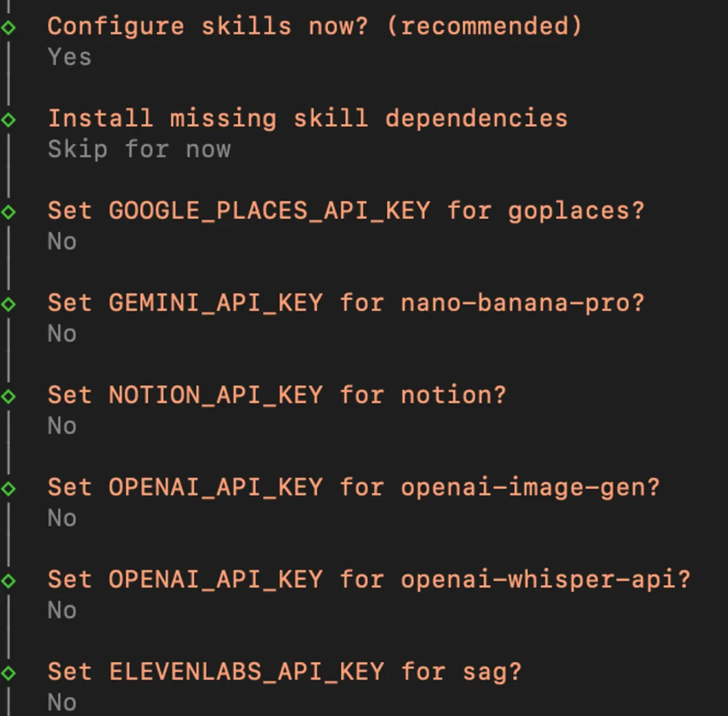Click the "Set GEMINI_API_KEY for nano-banana-pro?" line
Viewport: 728px width, 716px height.
pyautogui.click(x=346, y=303)
